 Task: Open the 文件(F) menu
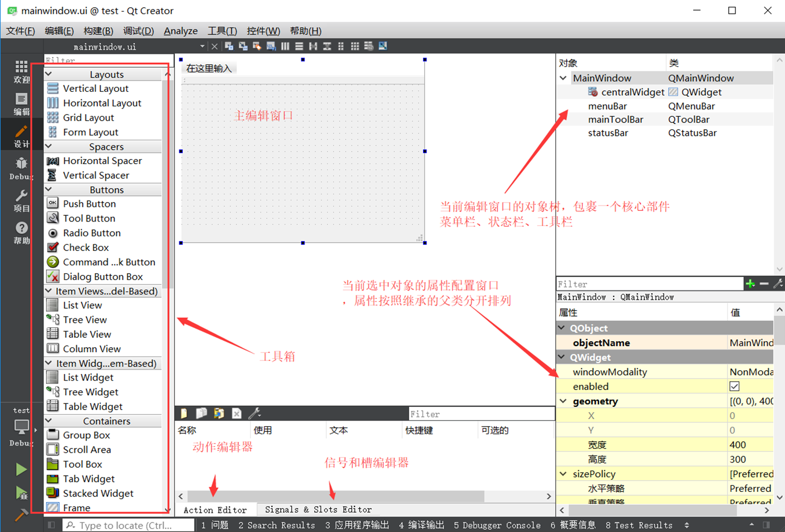[20, 31]
